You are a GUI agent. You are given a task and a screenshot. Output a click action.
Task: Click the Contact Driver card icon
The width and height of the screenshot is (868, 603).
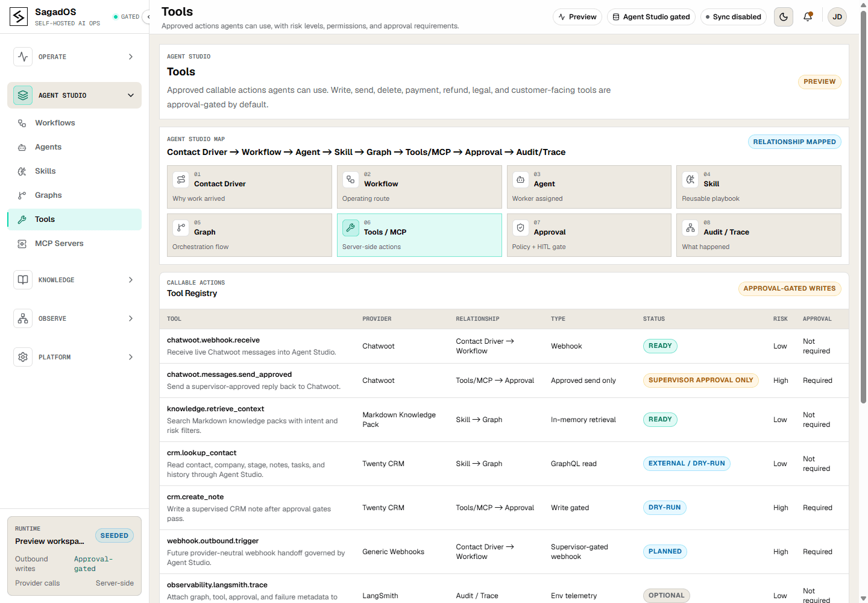coord(181,180)
